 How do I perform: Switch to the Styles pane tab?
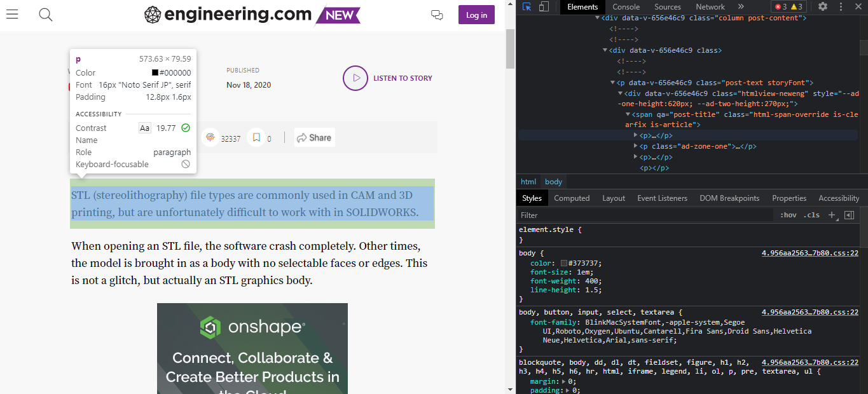[532, 198]
